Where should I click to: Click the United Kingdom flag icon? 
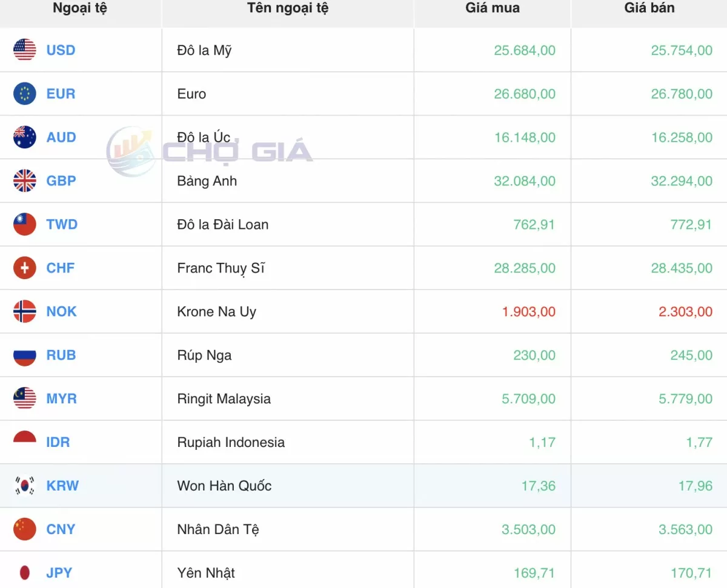[x=25, y=181]
